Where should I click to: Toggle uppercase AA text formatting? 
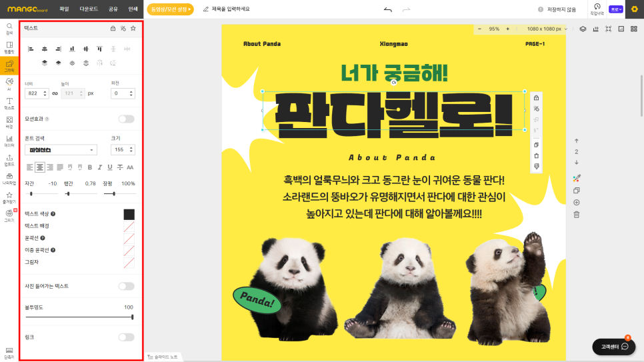pos(130,167)
